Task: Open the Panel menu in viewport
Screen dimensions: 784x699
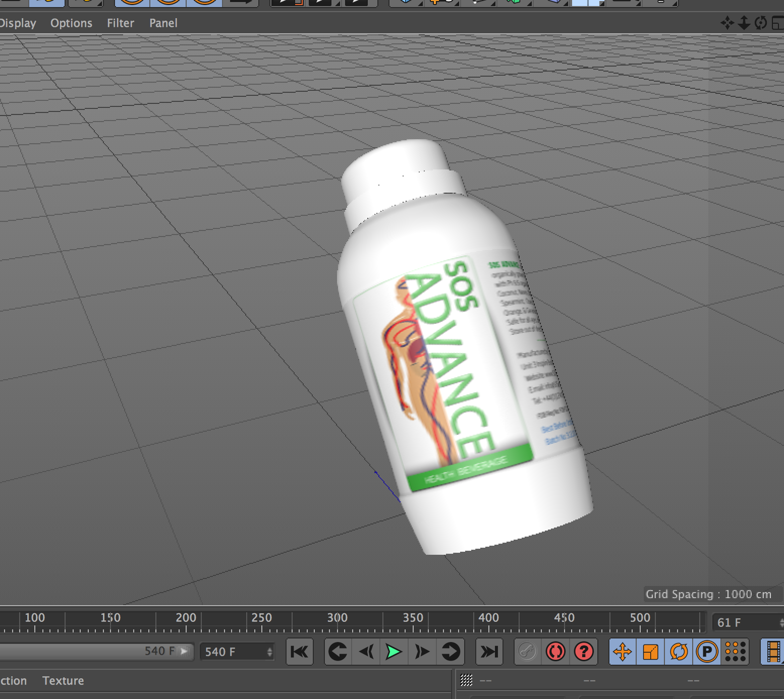Action: (x=163, y=23)
